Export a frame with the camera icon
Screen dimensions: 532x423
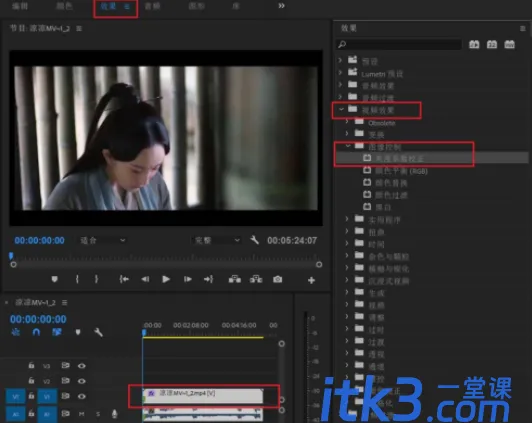pos(278,279)
